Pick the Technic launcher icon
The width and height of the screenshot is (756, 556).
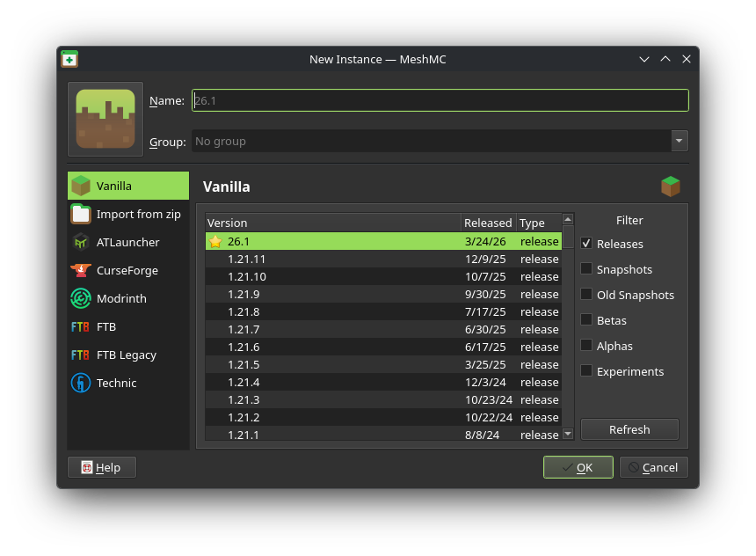pyautogui.click(x=81, y=383)
